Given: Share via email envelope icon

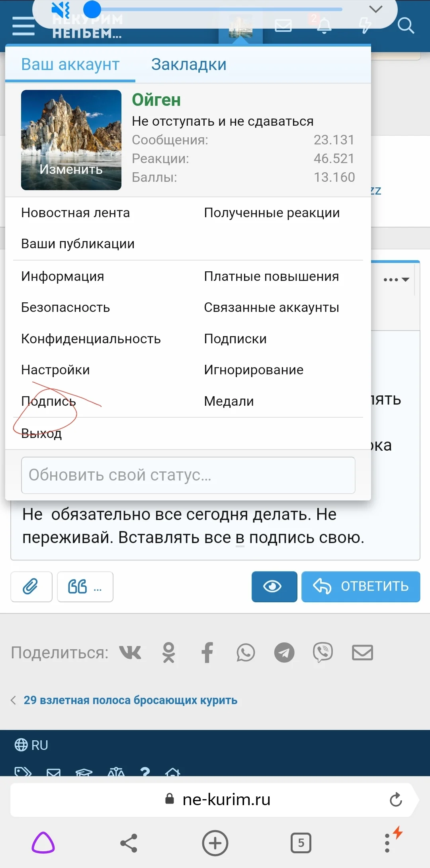Looking at the screenshot, I should (x=362, y=653).
